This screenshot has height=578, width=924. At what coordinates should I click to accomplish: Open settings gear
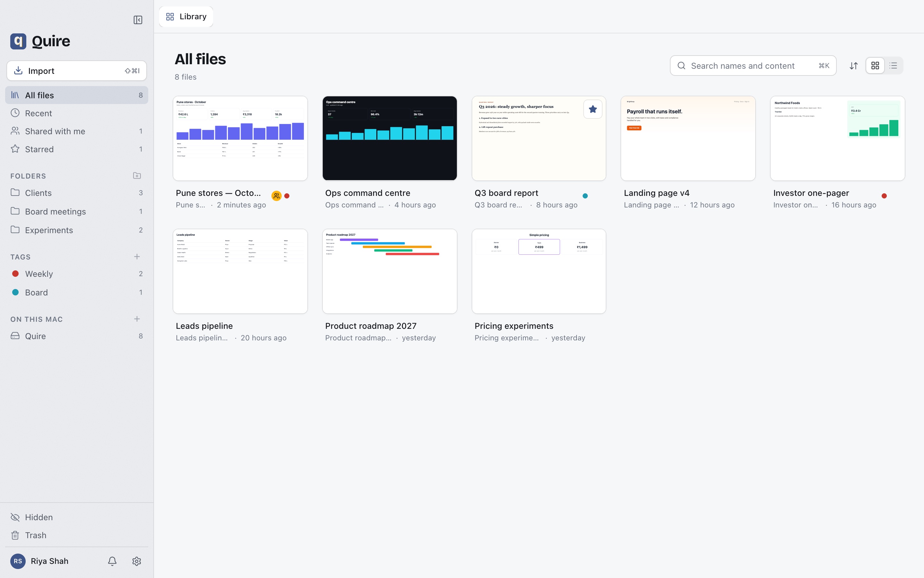(137, 561)
